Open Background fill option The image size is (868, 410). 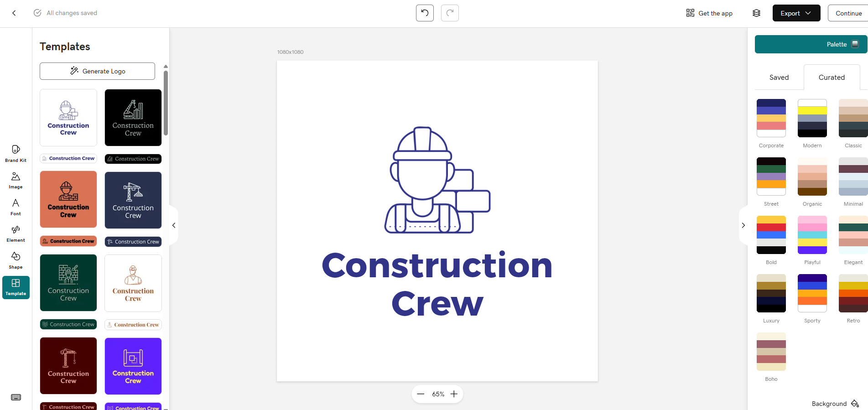[835, 404]
